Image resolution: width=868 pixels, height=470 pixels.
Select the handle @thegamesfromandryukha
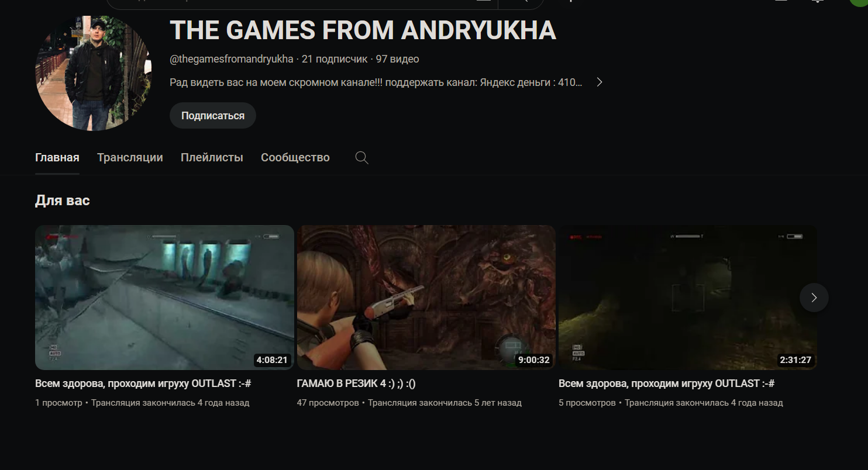click(232, 59)
